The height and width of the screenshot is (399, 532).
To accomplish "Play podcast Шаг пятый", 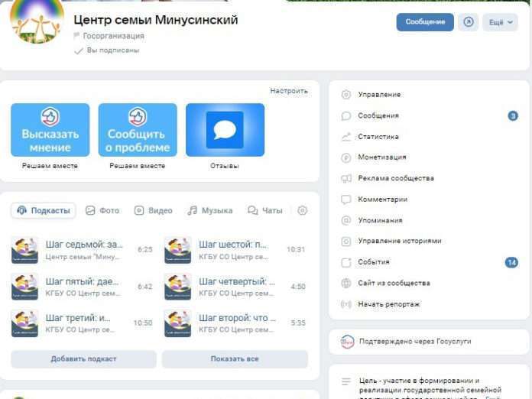I will tap(24, 287).
